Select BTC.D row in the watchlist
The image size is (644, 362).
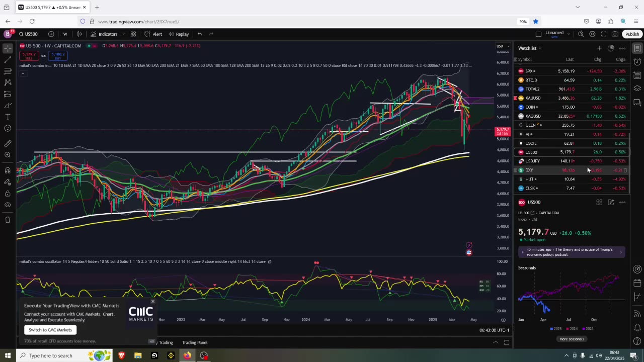pos(572,80)
